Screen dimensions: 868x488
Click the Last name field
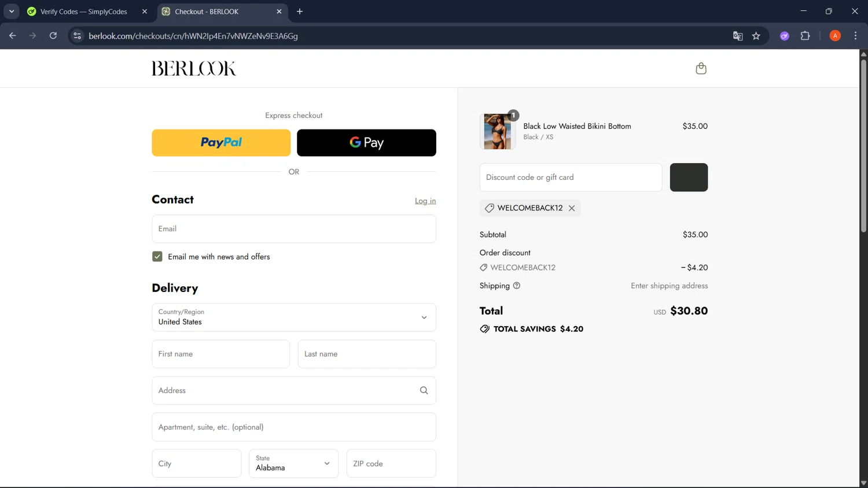click(367, 354)
